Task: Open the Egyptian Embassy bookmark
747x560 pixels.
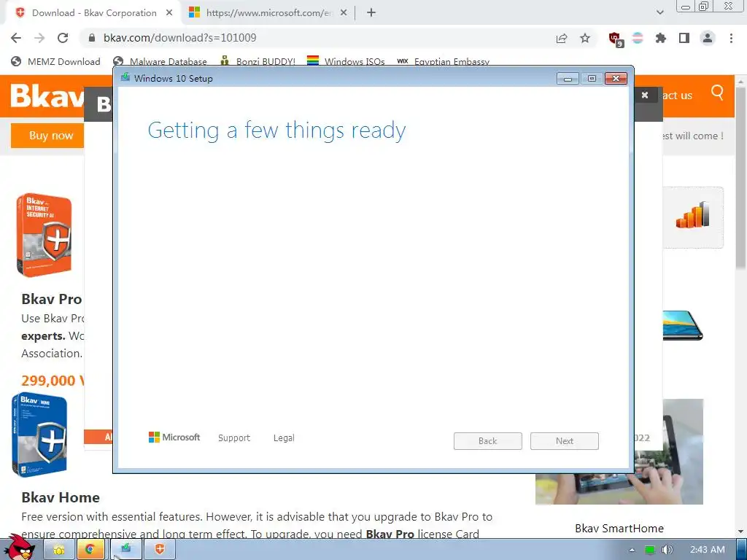Action: click(x=443, y=61)
